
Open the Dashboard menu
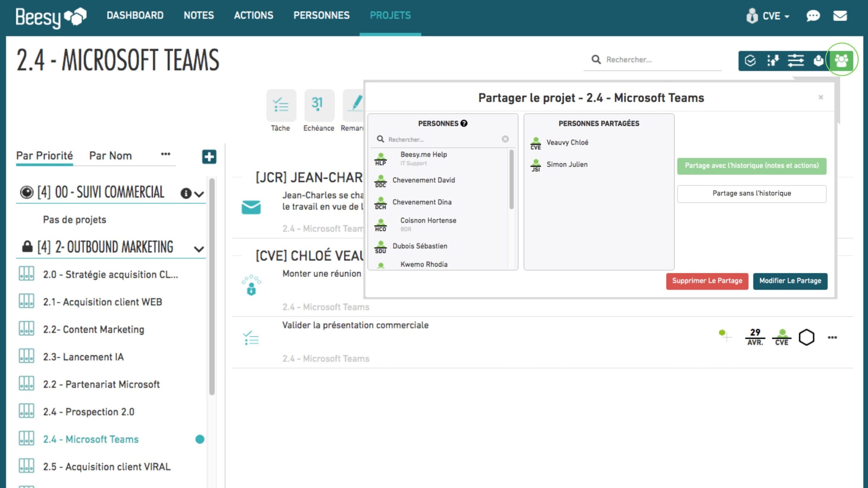pos(135,15)
